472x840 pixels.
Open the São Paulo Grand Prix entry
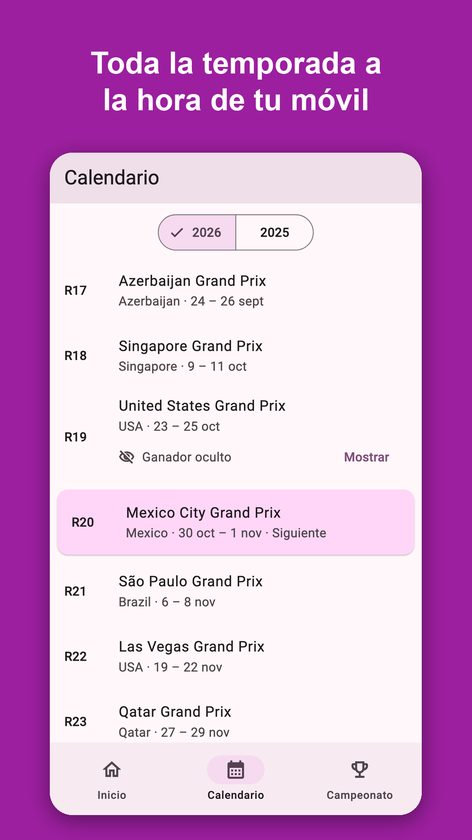tap(236, 591)
